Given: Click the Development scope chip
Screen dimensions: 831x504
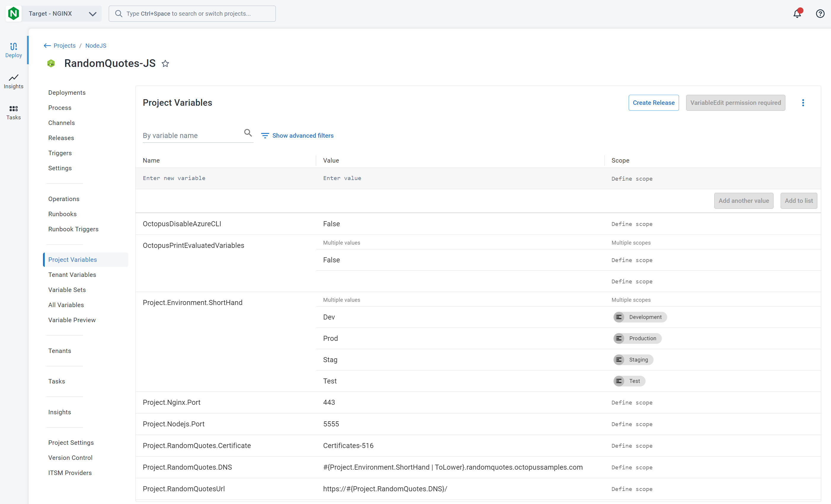Looking at the screenshot, I should click(x=640, y=317).
